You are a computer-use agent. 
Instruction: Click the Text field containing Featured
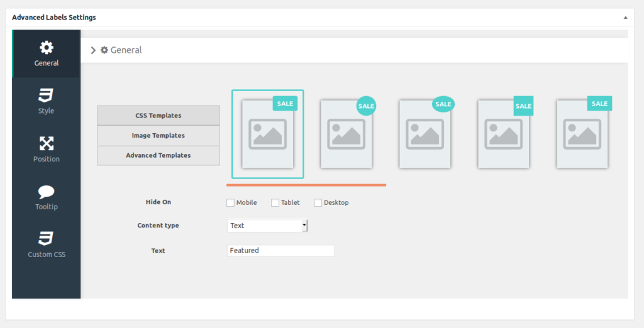pos(280,251)
